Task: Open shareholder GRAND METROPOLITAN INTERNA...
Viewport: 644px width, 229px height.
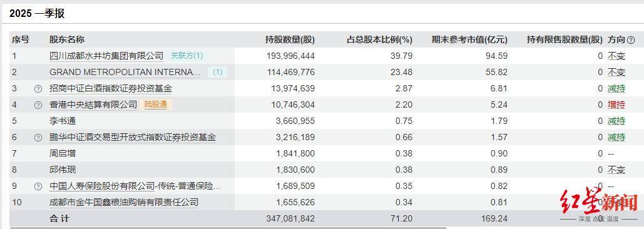Action: point(125,72)
